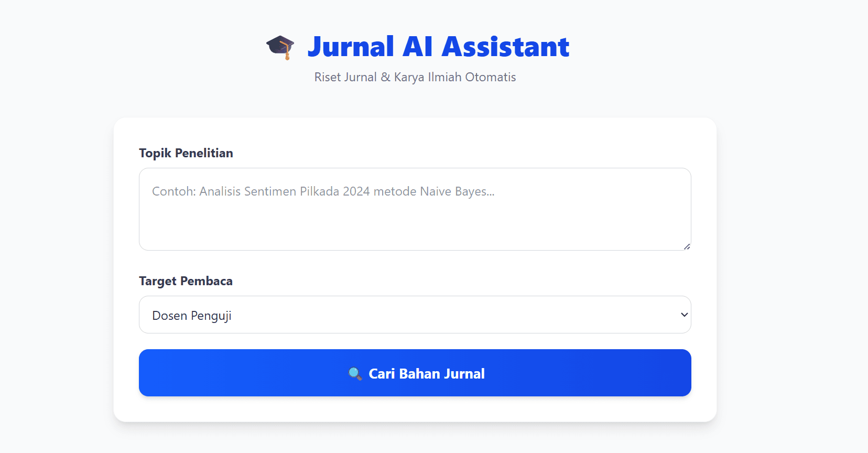
Task: Click the research topic input with example placeholder
Action: coord(415,209)
